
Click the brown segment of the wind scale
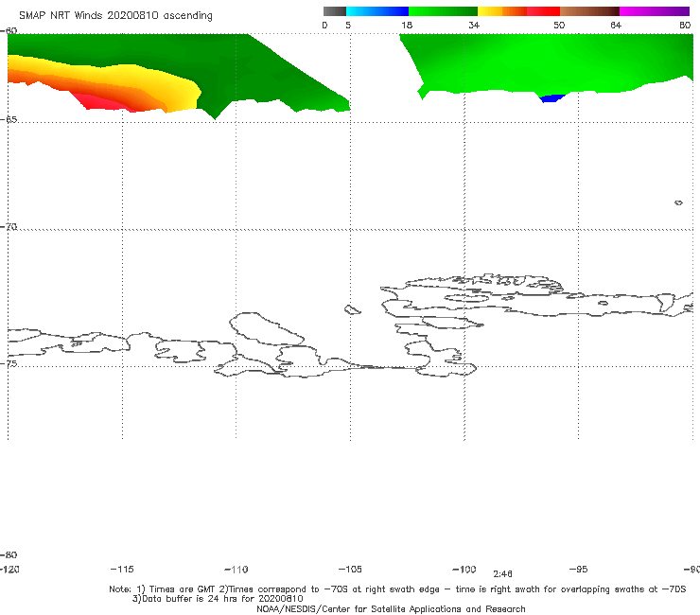click(589, 11)
